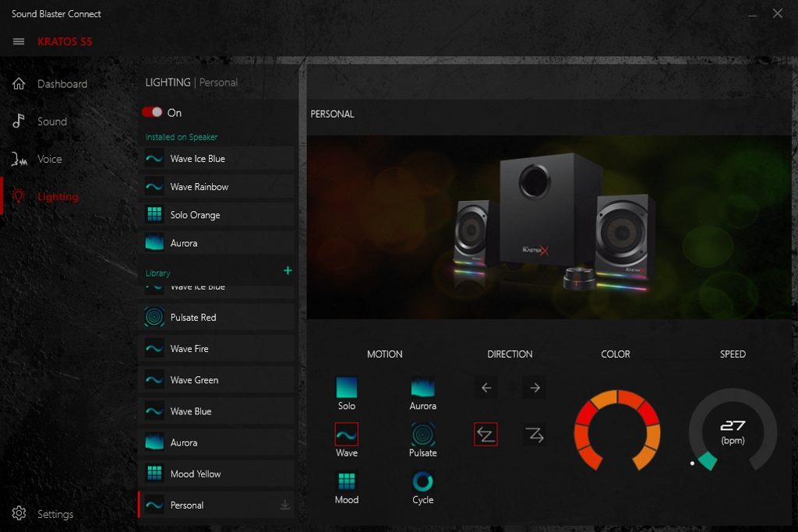Add a new library preset with plus icon
The width and height of the screenshot is (798, 532).
pos(288,270)
